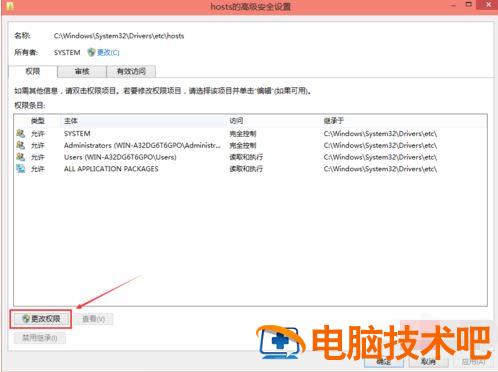Click the 确定 button
Image resolution: width=498 pixels, height=372 pixels.
point(384,361)
